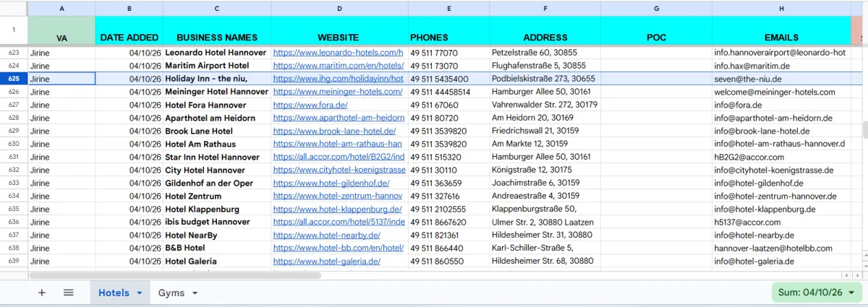This screenshot has width=868, height=307.
Task: Select row 630 header
Action: click(x=14, y=144)
